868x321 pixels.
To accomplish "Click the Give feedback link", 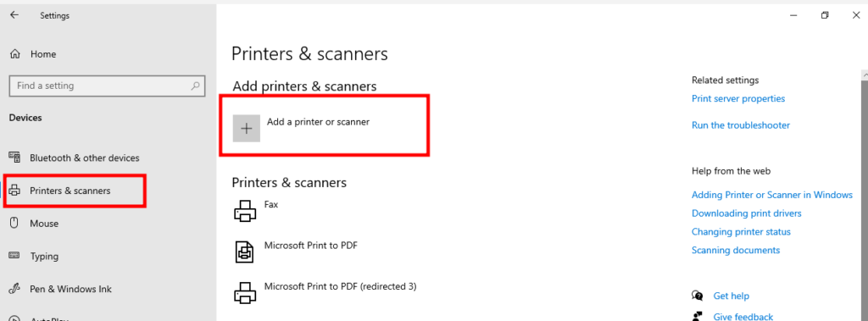I will tap(743, 317).
